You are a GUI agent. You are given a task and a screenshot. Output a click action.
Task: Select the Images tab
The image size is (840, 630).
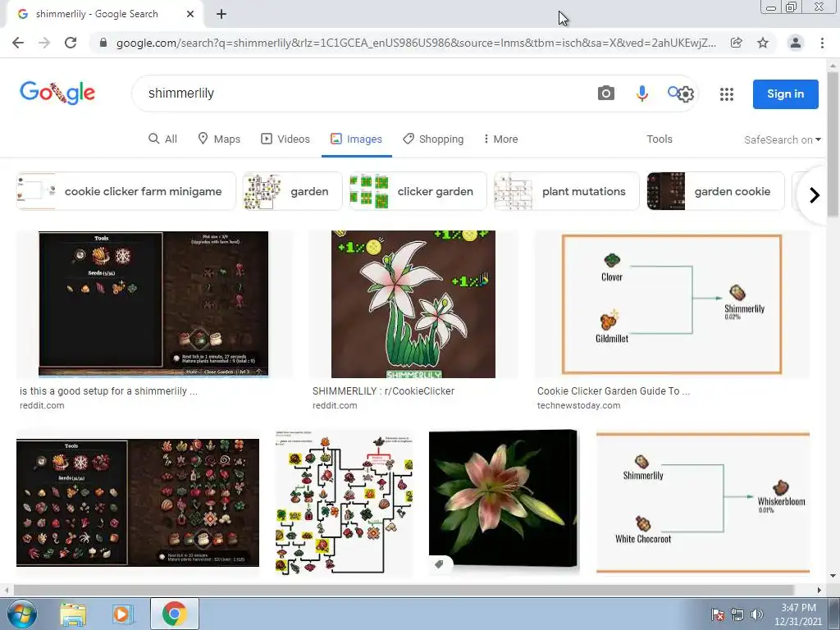356,139
